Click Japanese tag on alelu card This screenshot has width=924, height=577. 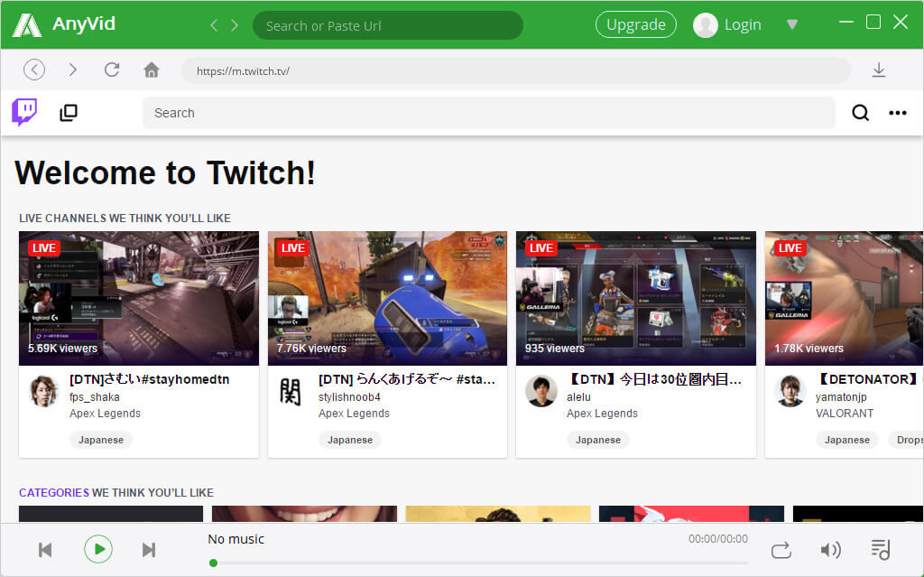click(x=598, y=440)
